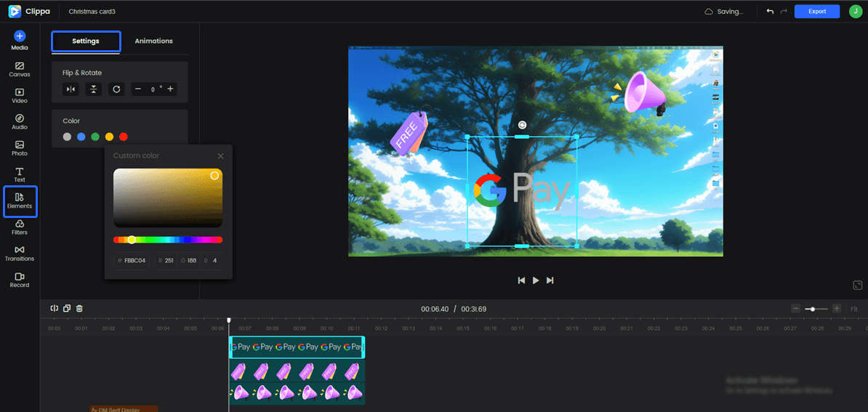Viewport: 868px width, 412px height.
Task: Select the megaphone timeline clip
Action: [297, 393]
